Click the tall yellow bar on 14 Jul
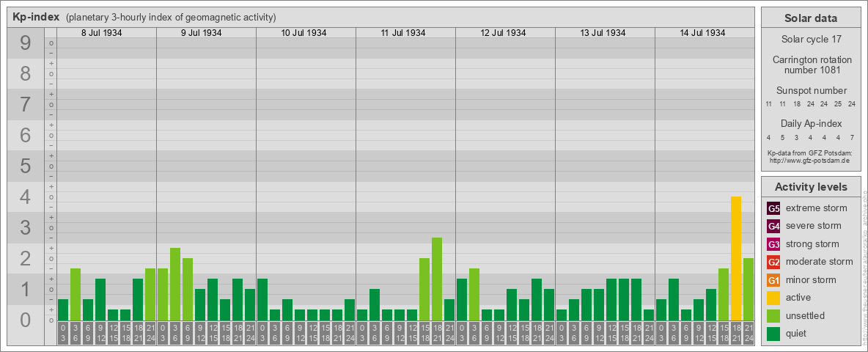This screenshot has width=868, height=352. pos(736,258)
